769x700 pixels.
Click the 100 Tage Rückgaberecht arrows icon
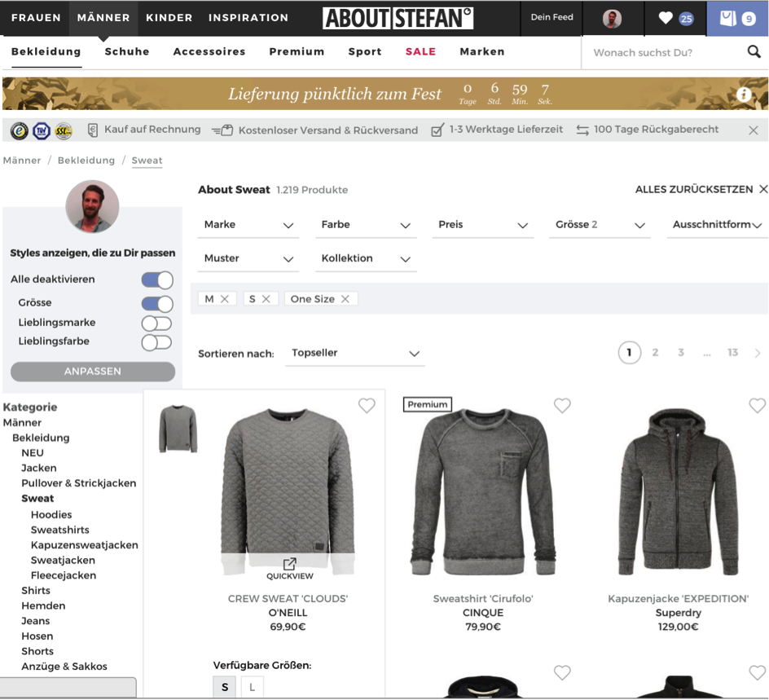582,130
